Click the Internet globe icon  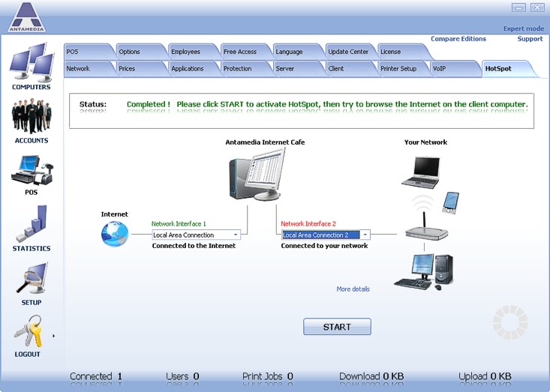(115, 234)
